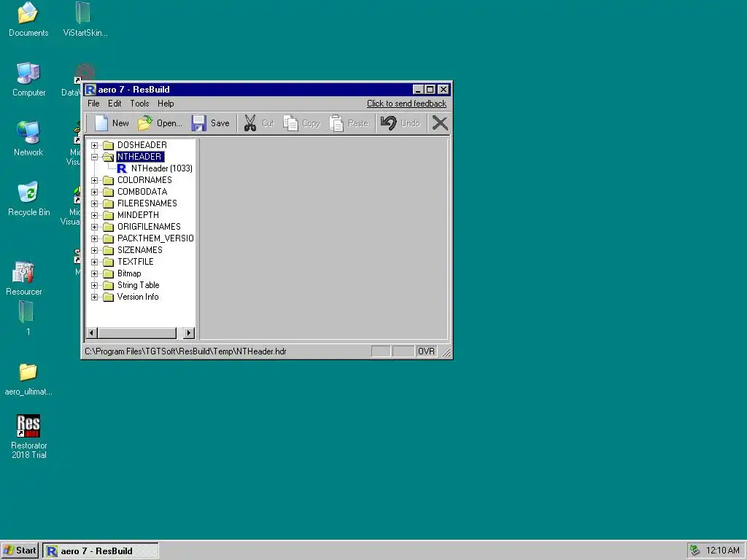Viewport: 747px width, 560px height.
Task: Open the Help menu
Action: 166,104
